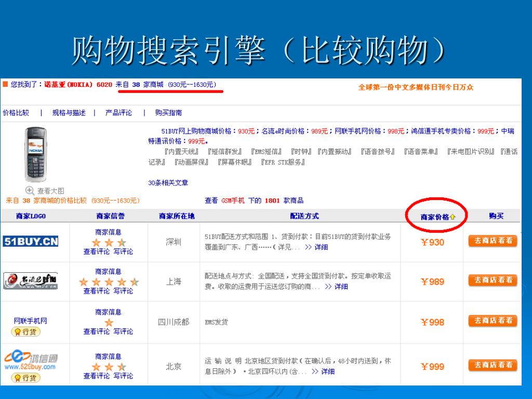
Task: Open the 产品评论 tab
Action: tap(118, 113)
